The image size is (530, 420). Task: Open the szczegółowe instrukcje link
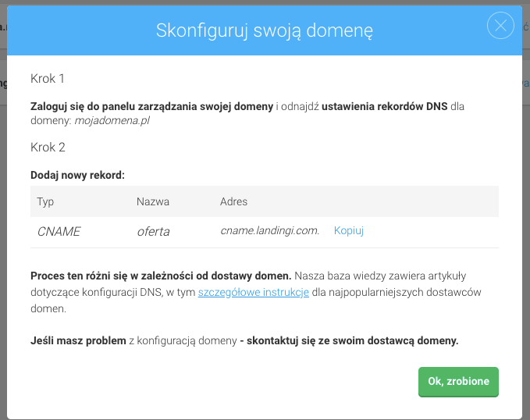tap(253, 292)
